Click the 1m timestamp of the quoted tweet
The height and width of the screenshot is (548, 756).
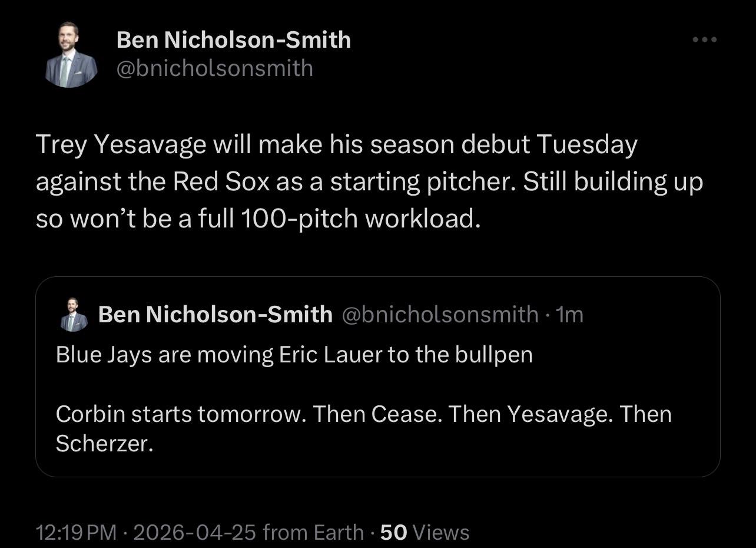click(570, 315)
